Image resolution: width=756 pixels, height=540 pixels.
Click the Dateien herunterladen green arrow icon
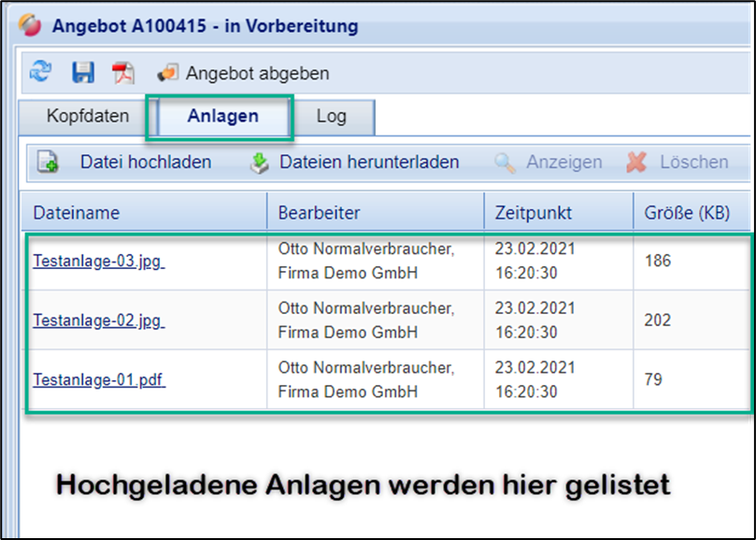pos(260,163)
